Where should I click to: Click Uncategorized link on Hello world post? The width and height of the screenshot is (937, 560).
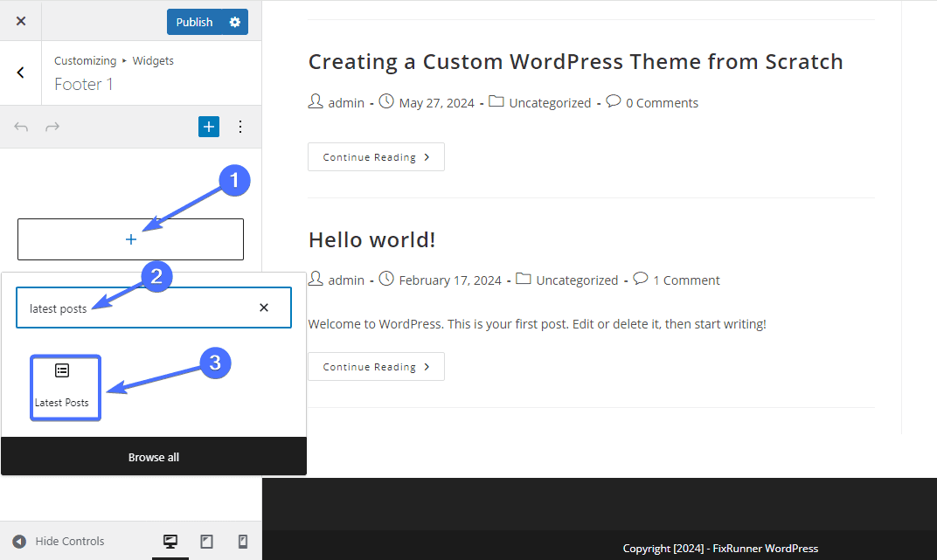pyautogui.click(x=577, y=280)
